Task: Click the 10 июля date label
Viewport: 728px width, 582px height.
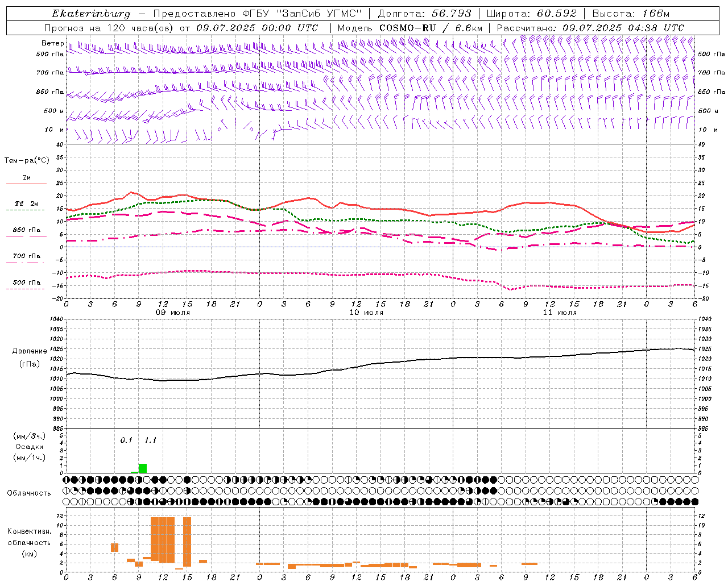Action: (366, 313)
